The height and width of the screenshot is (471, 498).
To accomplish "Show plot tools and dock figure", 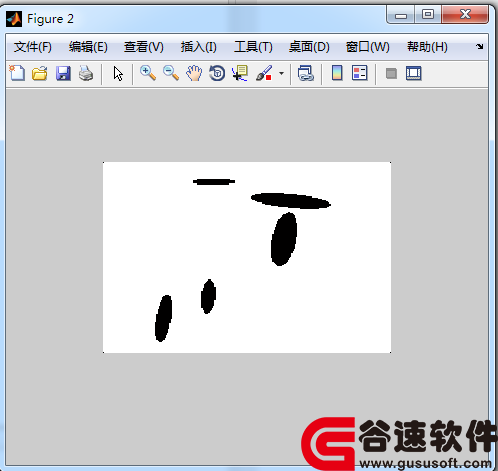I will [414, 73].
